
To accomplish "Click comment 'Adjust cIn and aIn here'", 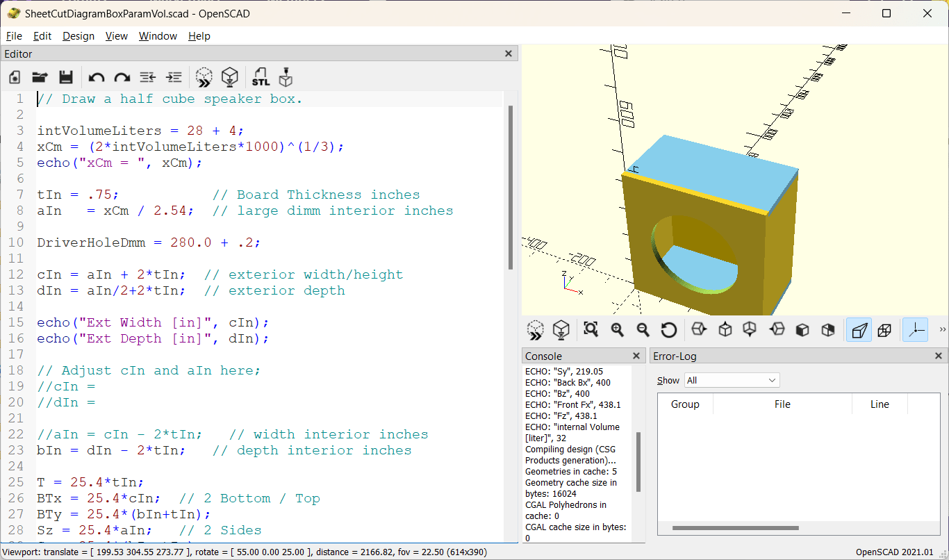I will pyautogui.click(x=149, y=370).
